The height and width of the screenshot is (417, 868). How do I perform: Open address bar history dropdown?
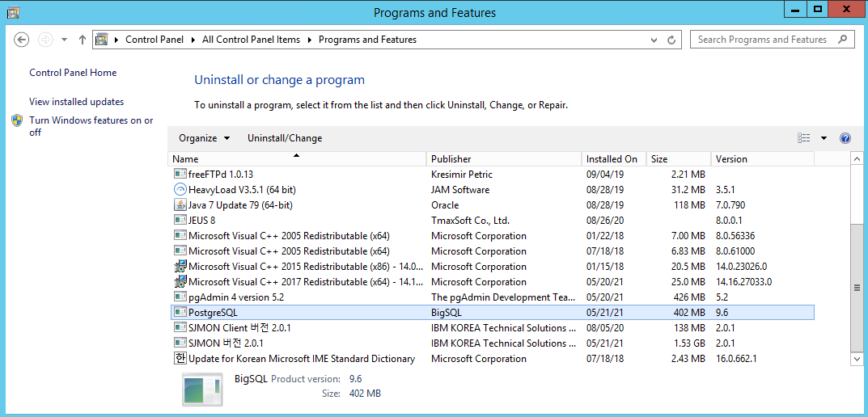pyautogui.click(x=654, y=40)
